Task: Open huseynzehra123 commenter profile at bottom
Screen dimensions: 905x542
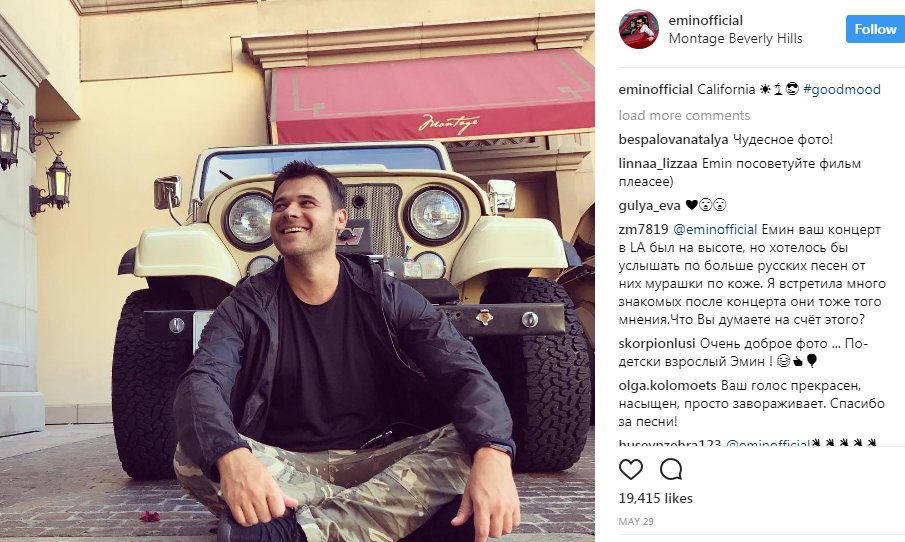Action: (670, 443)
